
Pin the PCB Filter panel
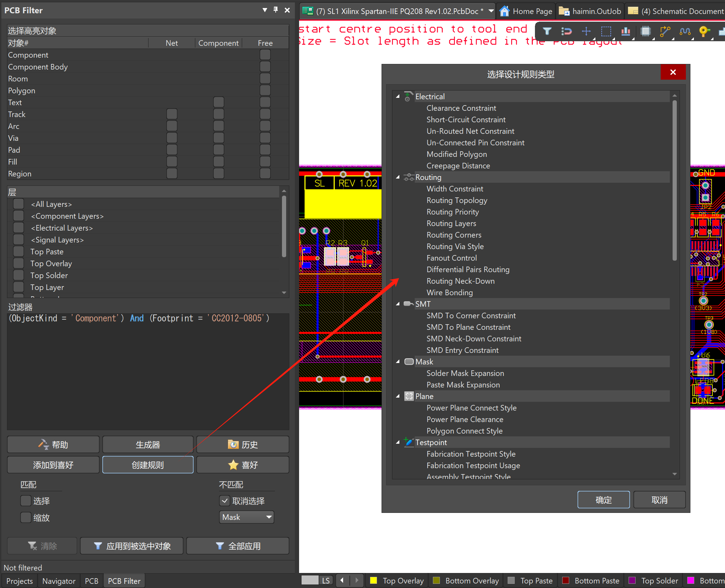(276, 10)
